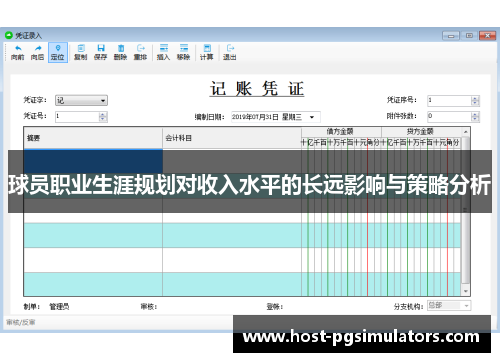500x362 pixels.
Task: Click the 记账凭证 title heading
Action: point(257,89)
